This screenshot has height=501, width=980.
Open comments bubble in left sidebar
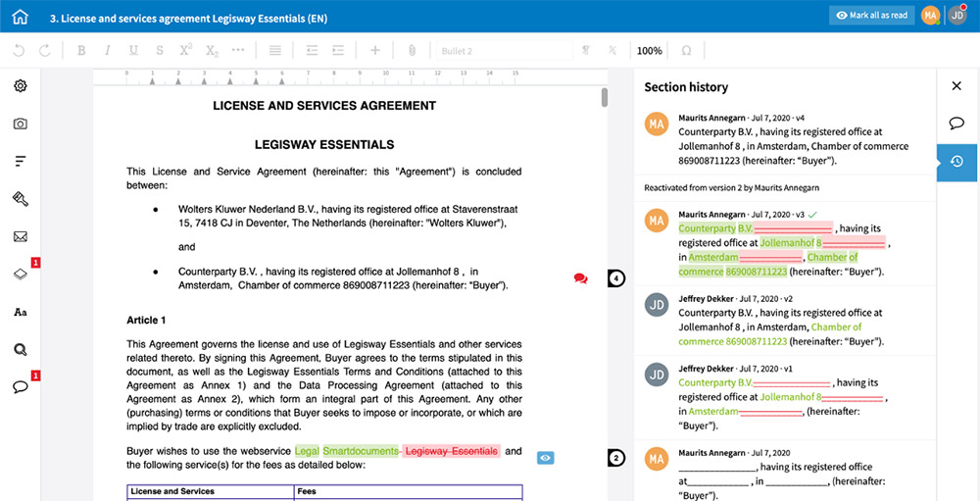coord(21,387)
